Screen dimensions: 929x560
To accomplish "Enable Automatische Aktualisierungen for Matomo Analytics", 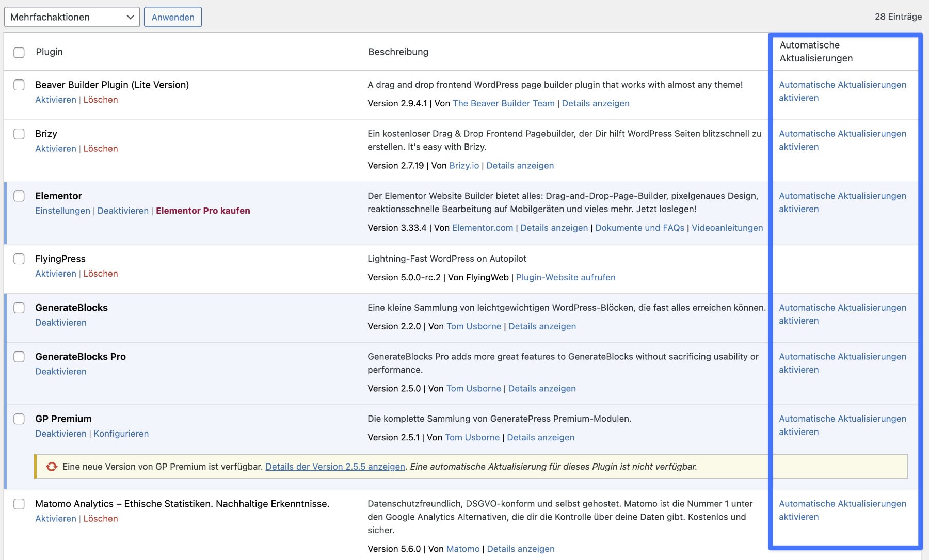I will (843, 510).
